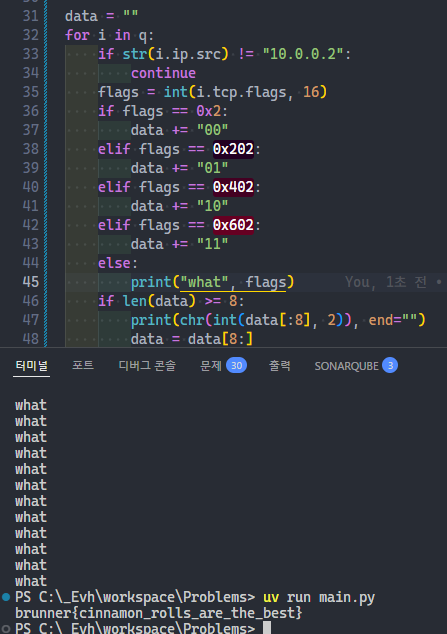Click line number 38 in gutter
Image resolution: width=447 pixels, height=634 pixels.
click(31, 149)
